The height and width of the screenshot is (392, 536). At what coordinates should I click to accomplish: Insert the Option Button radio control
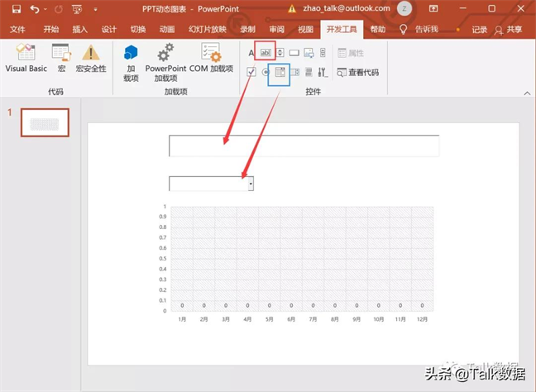point(266,72)
